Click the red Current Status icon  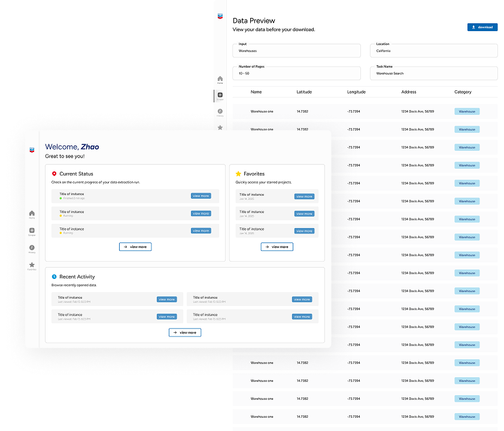point(54,174)
